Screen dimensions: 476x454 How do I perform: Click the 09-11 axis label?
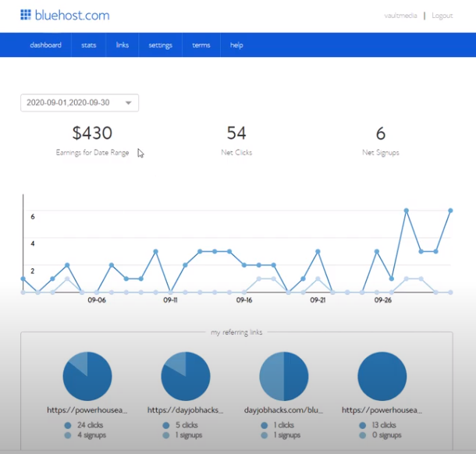click(x=170, y=300)
